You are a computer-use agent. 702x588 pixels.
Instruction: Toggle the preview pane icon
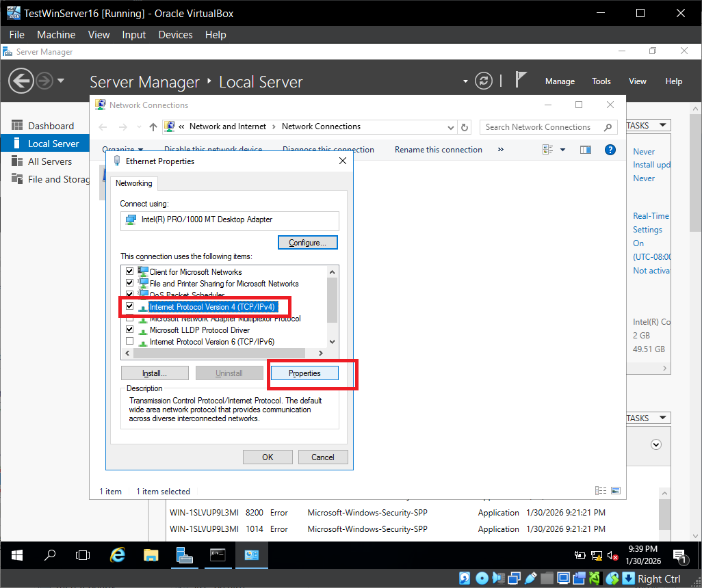pos(585,150)
